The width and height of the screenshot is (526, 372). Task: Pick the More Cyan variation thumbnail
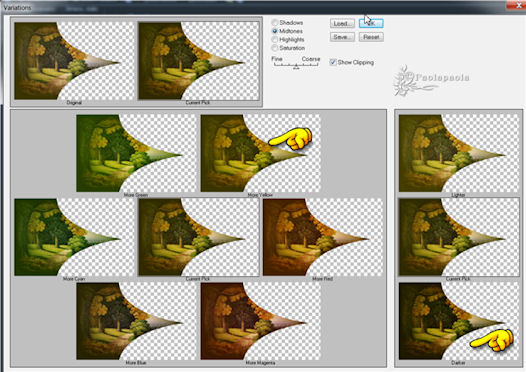click(x=74, y=237)
